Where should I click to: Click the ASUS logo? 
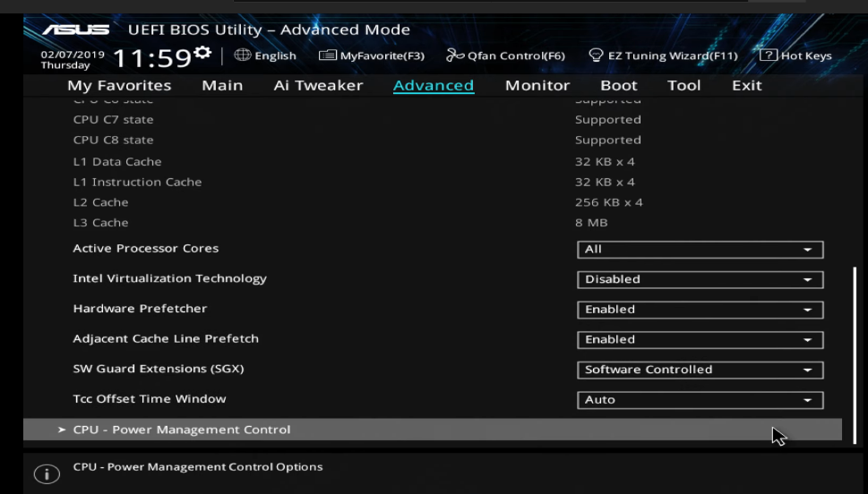76,30
